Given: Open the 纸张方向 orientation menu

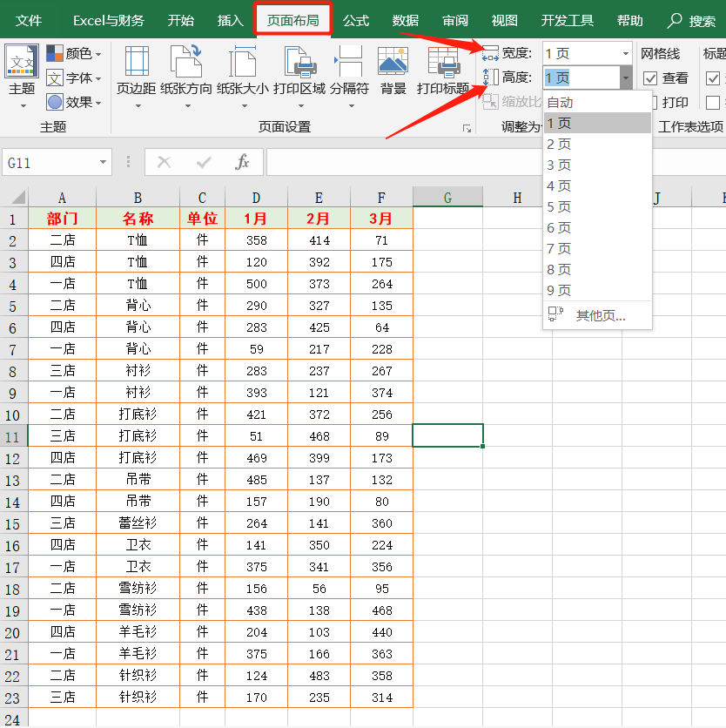Looking at the screenshot, I should pyautogui.click(x=186, y=76).
